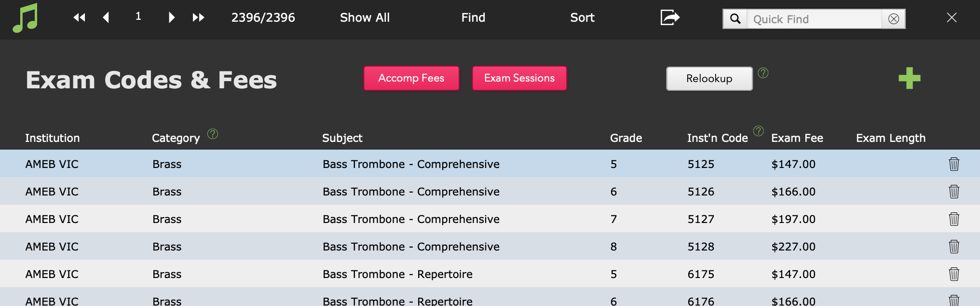Screen dimensions: 980x306
Task: Click the export share arrow icon
Action: pos(670,18)
